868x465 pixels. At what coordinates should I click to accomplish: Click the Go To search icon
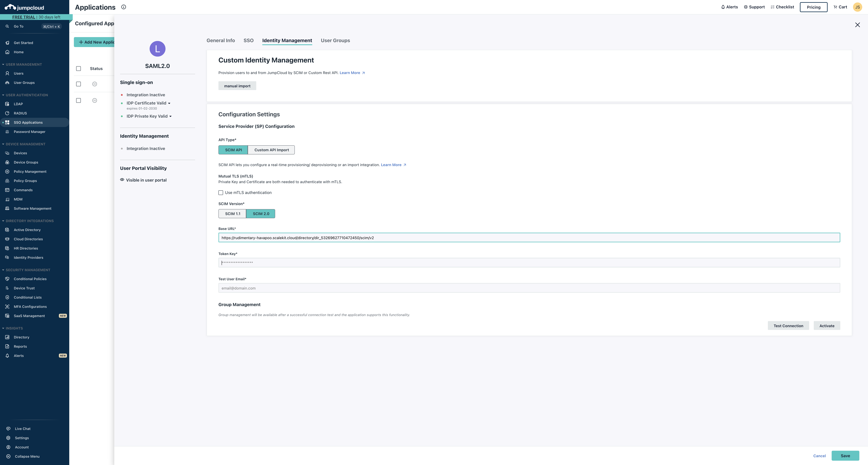7,26
